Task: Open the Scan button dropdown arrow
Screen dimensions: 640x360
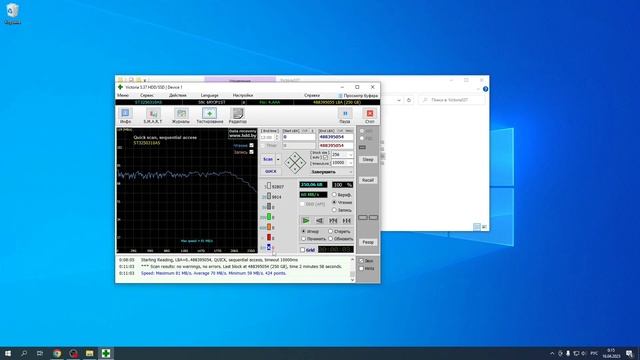Action: (278, 159)
